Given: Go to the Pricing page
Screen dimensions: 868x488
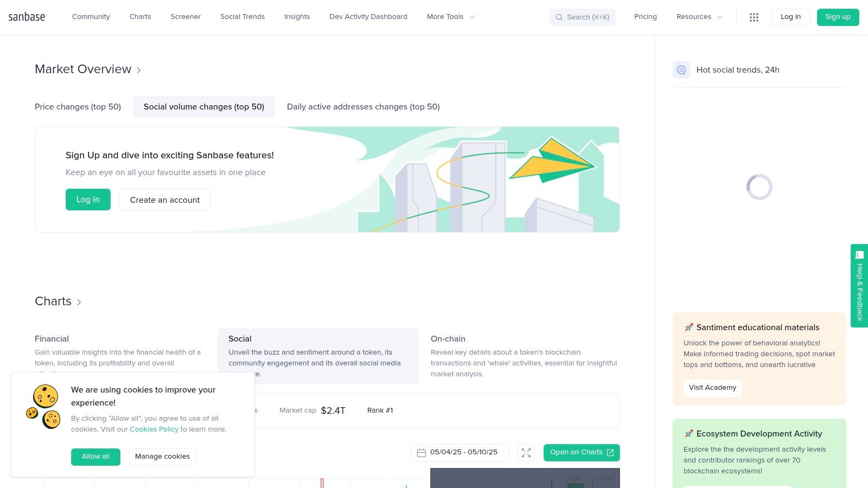Looking at the screenshot, I should point(646,17).
